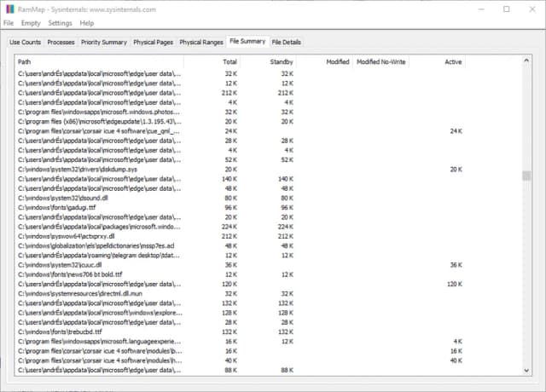This screenshot has width=546, height=392.
Task: Click the 120 K Active value cell
Action: pos(455,284)
